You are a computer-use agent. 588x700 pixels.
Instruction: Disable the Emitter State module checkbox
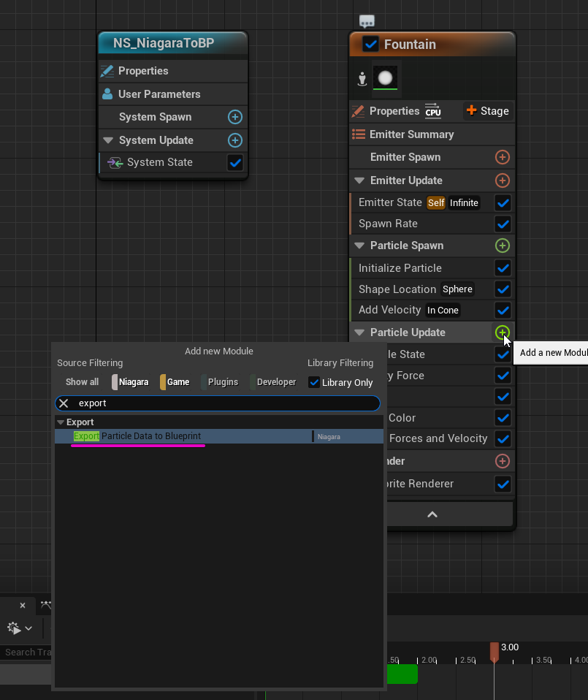coord(503,202)
